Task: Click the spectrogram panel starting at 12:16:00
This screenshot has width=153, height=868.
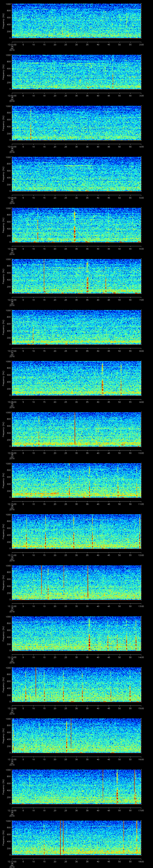Action: 76,786
